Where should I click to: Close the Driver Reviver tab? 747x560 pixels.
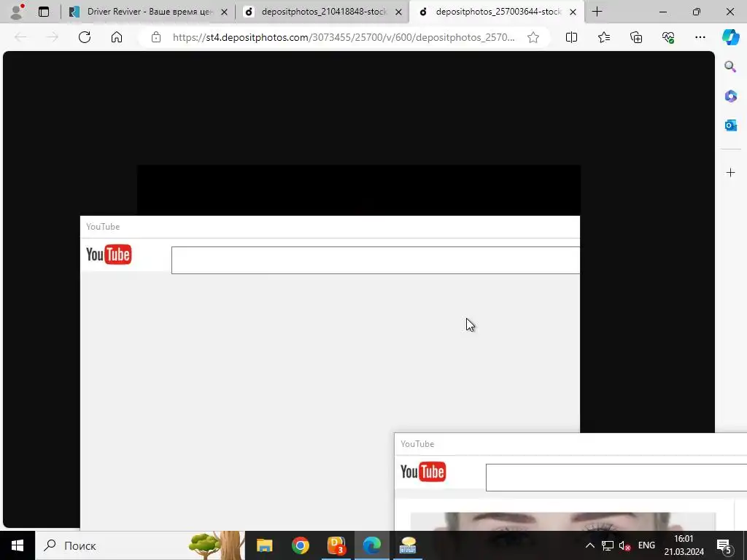pos(225,12)
